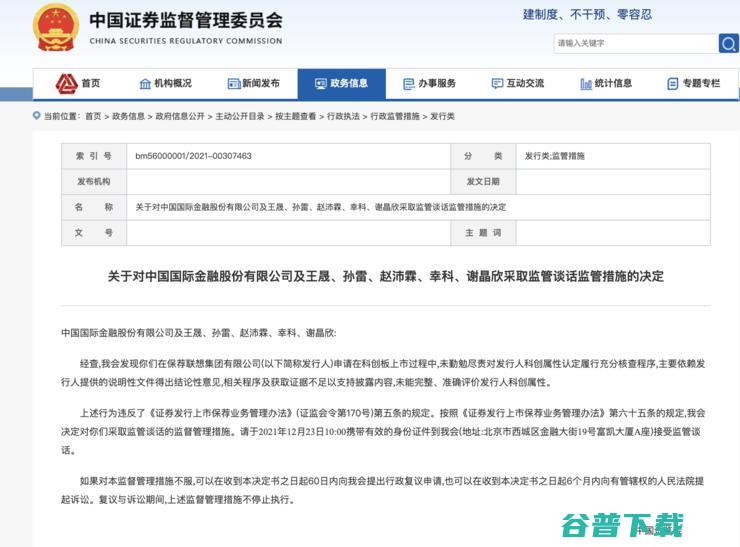Click the 分类 table label cell
This screenshot has height=547, width=740.
[x=483, y=156]
